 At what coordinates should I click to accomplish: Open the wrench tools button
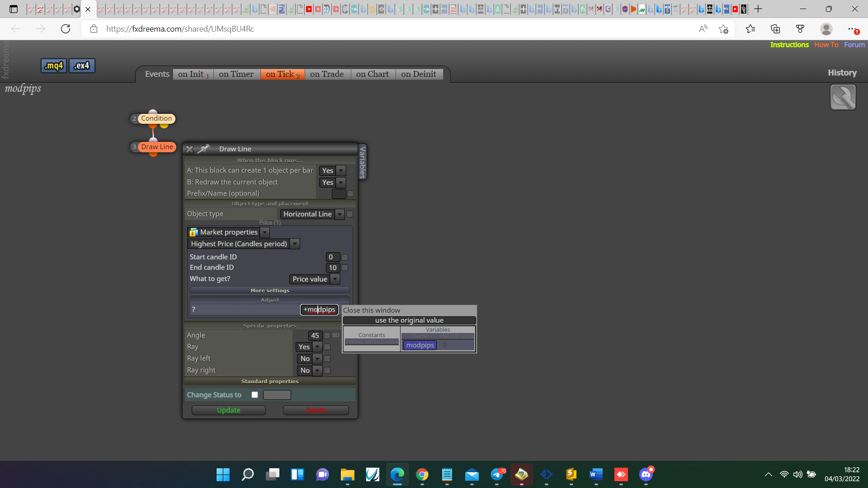pos(843,97)
